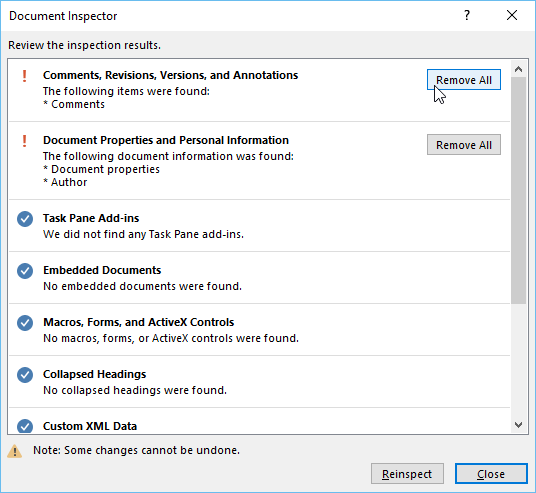This screenshot has height=493, width=536.
Task: Click the checkmark icon next to Custom XML Data
Action: [x=25, y=426]
